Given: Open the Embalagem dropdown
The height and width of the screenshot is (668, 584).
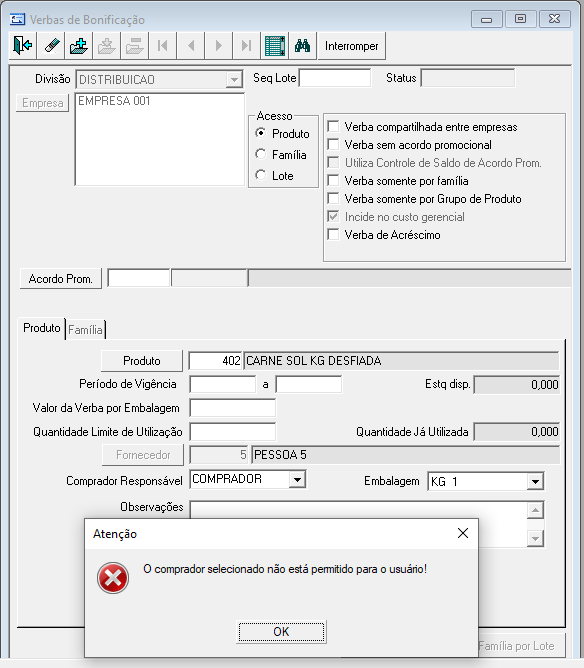Looking at the screenshot, I should 535,482.
